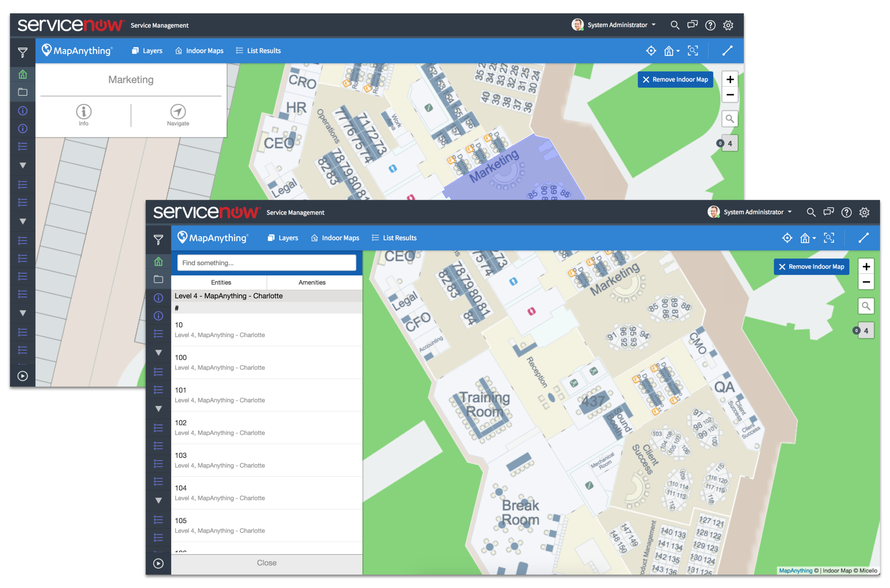Open settings gear in front window header
The width and height of the screenshot is (890, 588).
click(864, 212)
